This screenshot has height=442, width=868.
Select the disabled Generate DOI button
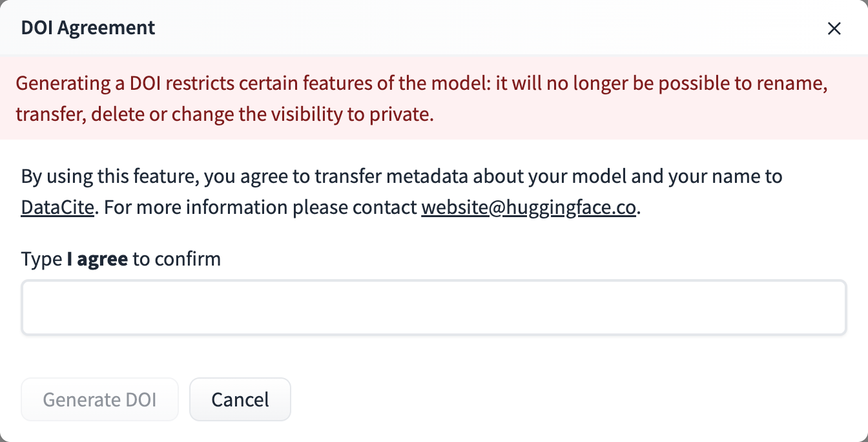(99, 399)
